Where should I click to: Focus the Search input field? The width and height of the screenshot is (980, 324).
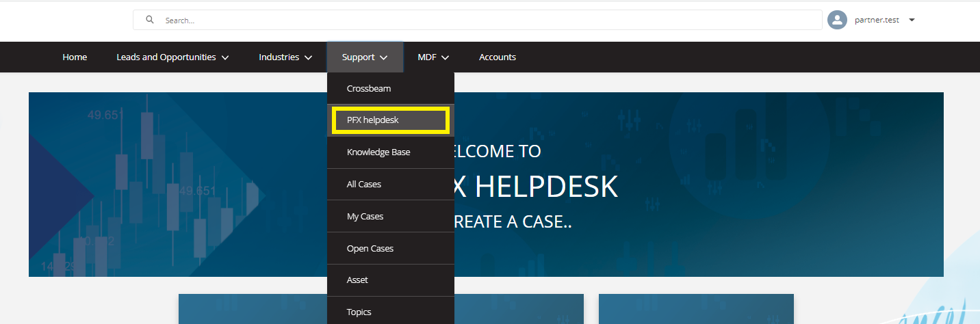pos(479,21)
